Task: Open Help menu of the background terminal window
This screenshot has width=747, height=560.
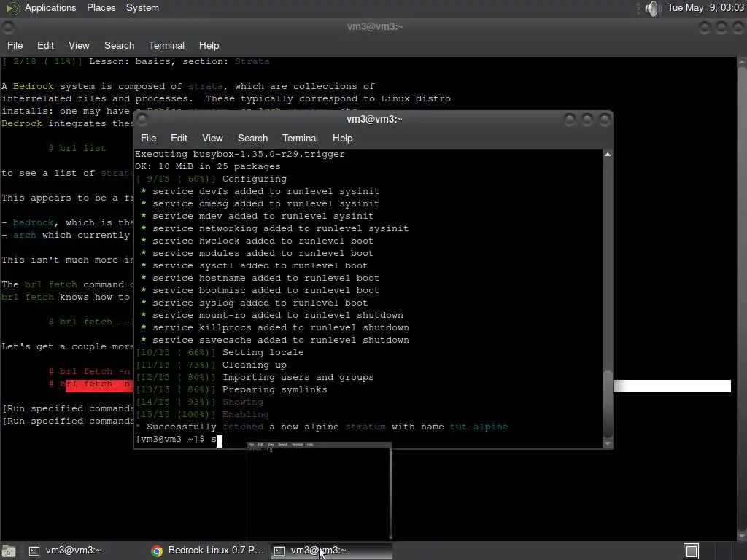Action: 209,45
